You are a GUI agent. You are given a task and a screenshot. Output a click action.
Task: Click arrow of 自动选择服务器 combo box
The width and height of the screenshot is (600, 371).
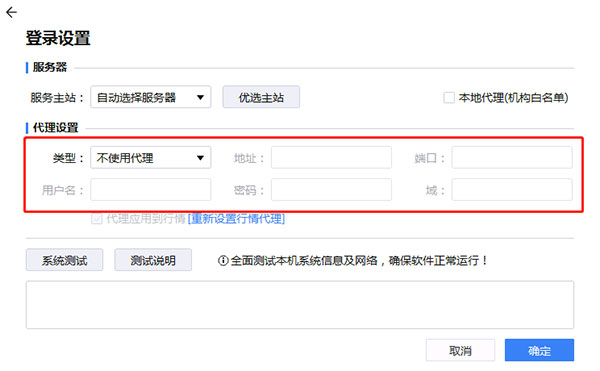(x=200, y=98)
